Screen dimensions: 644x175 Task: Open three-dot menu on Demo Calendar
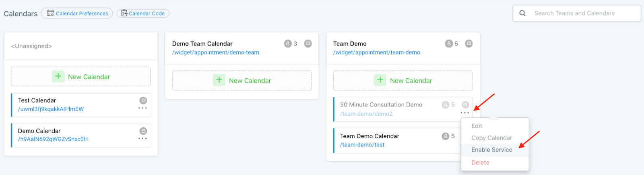(x=142, y=139)
